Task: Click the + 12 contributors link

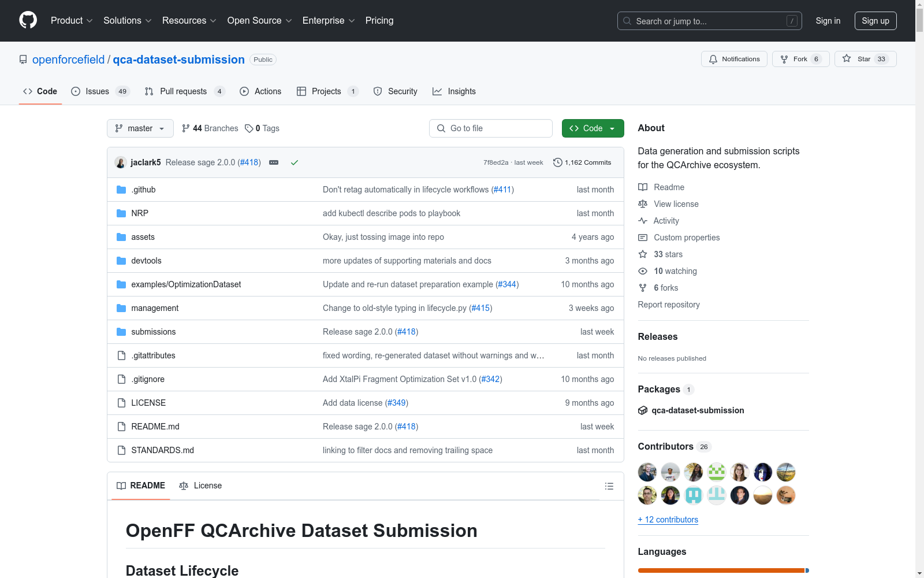Action: click(x=668, y=520)
